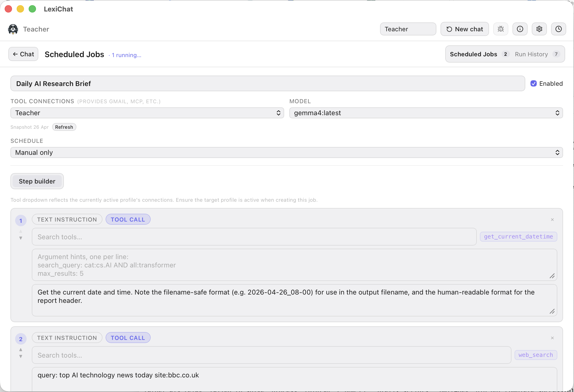Click the web_search tool chip
This screenshot has width=574, height=392.
535,355
